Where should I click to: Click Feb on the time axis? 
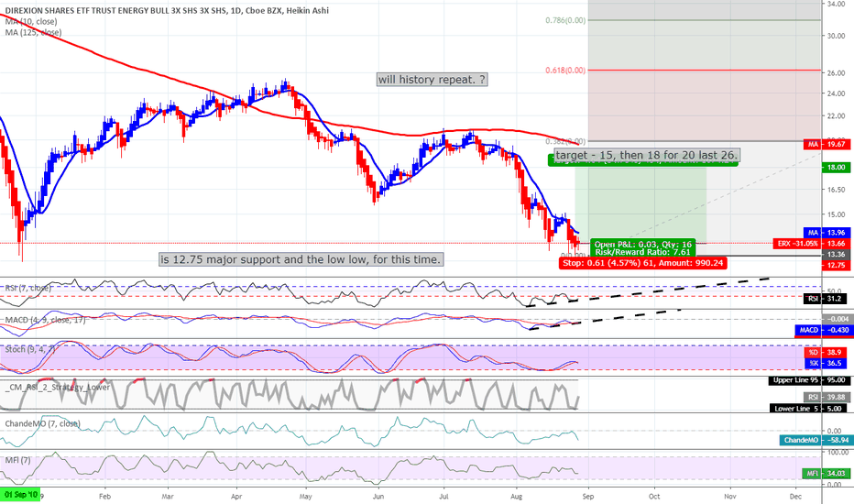(104, 497)
